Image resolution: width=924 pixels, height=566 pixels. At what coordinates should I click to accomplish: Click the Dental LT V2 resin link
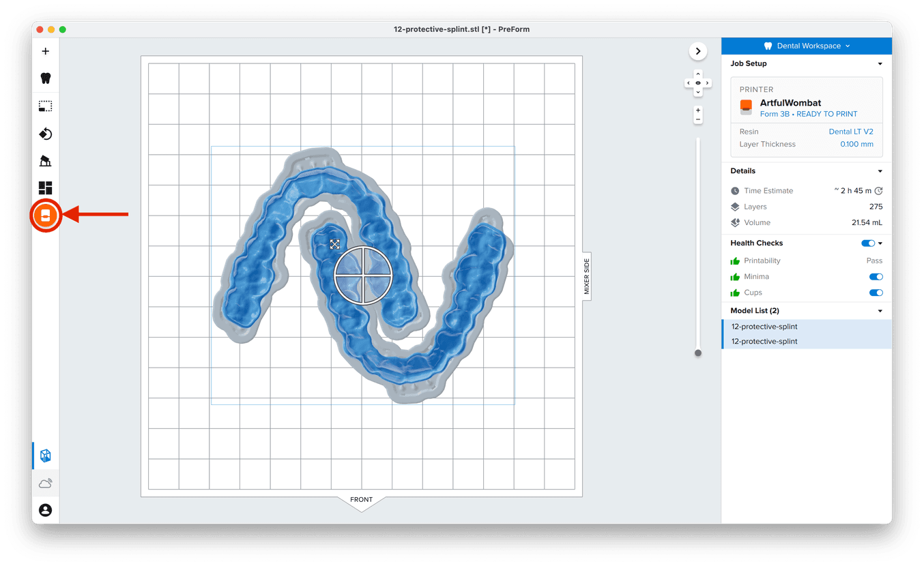click(850, 132)
